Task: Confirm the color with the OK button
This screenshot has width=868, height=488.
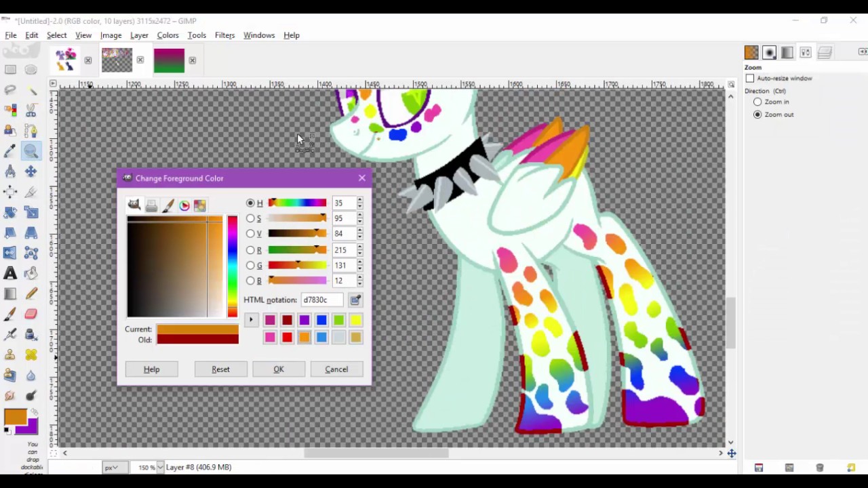Action: [279, 369]
